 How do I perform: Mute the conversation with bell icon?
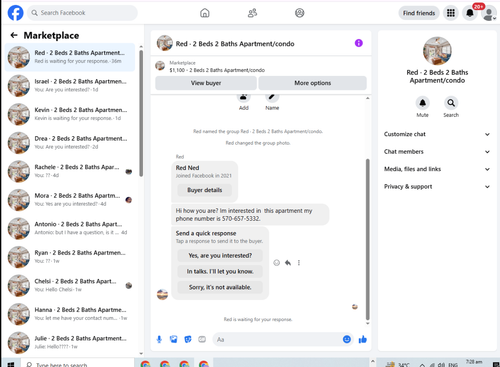[422, 103]
